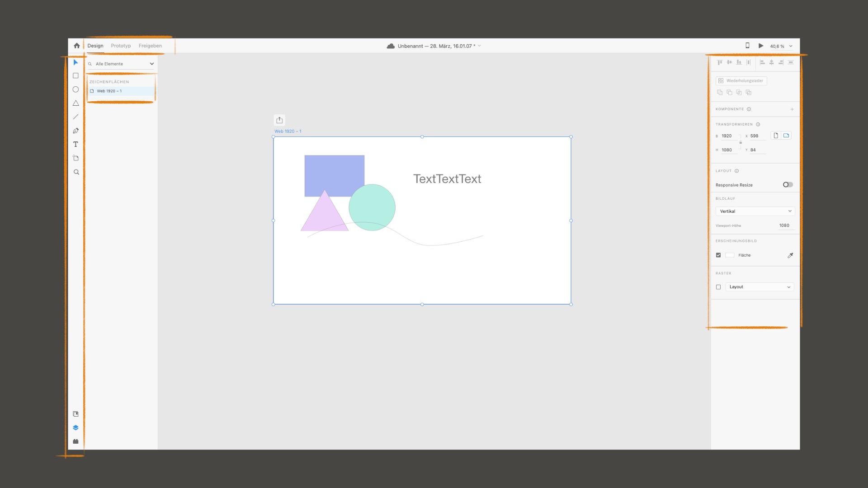Select the Pen tool
The height and width of the screenshot is (488, 868).
pos(75,131)
